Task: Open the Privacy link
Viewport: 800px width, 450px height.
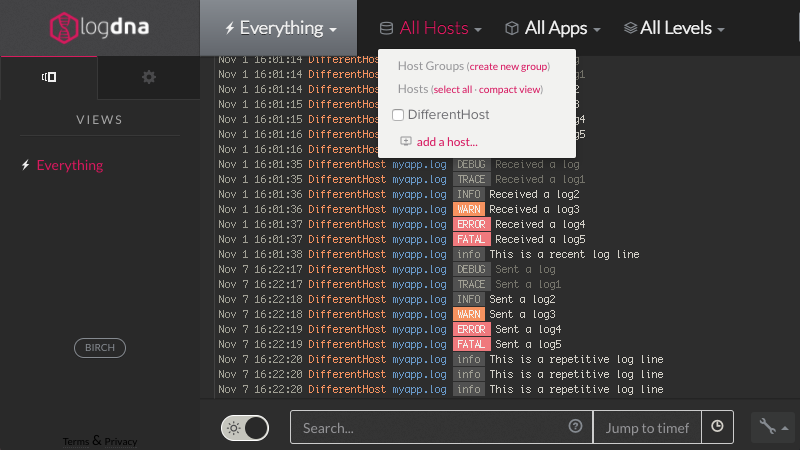Action: (x=121, y=441)
